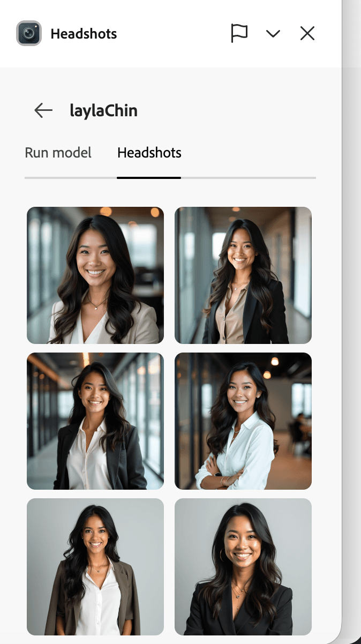
Task: Open headshot with crossed arms white shirt
Action: coord(243,421)
